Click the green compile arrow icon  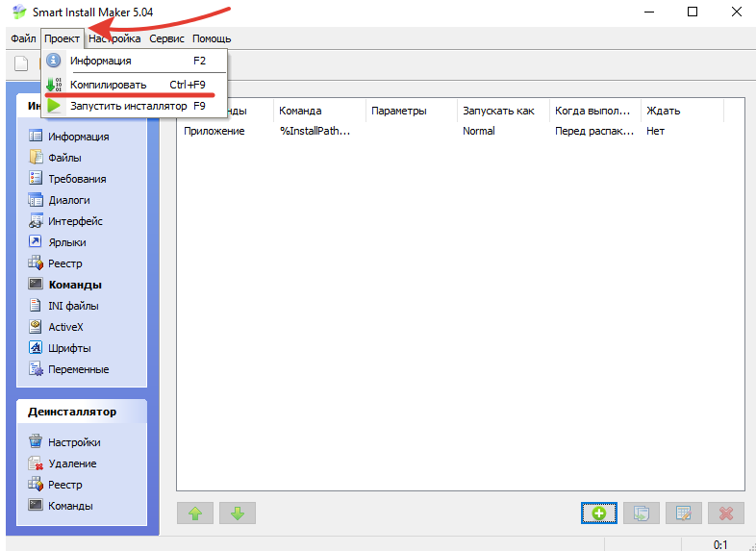(53, 85)
